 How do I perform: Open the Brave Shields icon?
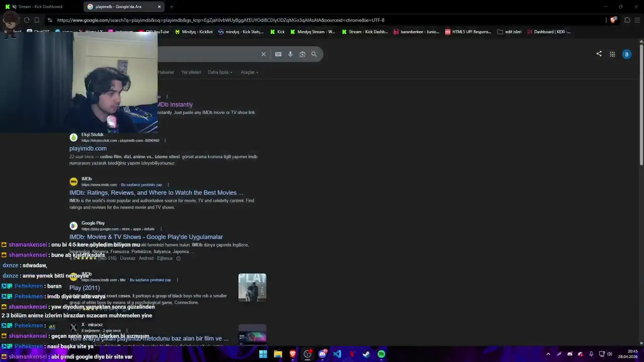click(613, 20)
